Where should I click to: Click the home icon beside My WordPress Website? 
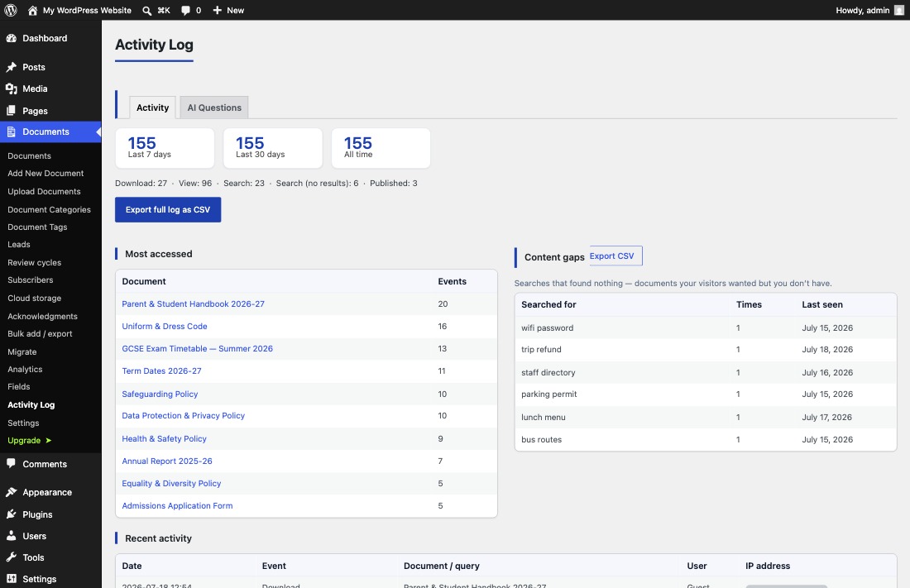[x=32, y=11]
